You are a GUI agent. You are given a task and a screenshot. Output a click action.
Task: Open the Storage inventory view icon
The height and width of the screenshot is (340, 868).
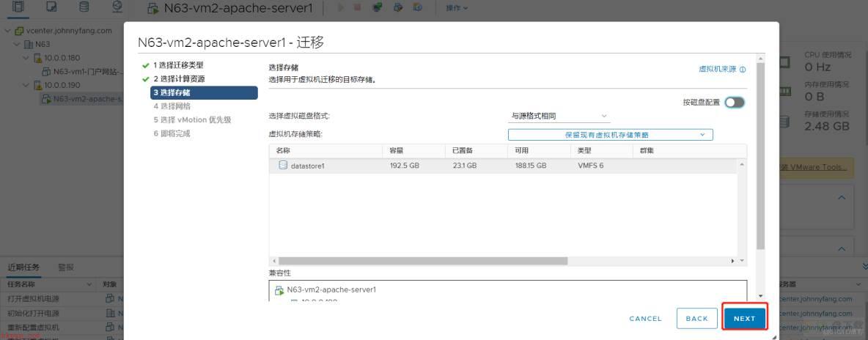(x=84, y=7)
